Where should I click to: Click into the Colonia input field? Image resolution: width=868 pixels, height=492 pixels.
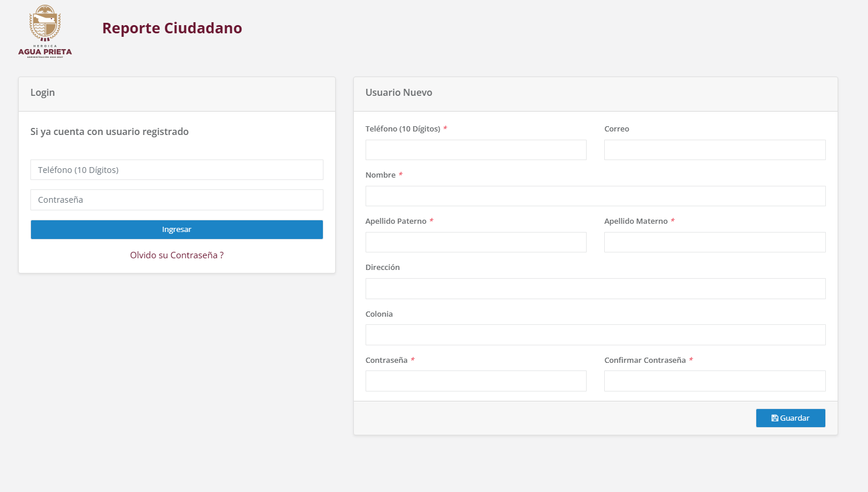click(595, 335)
